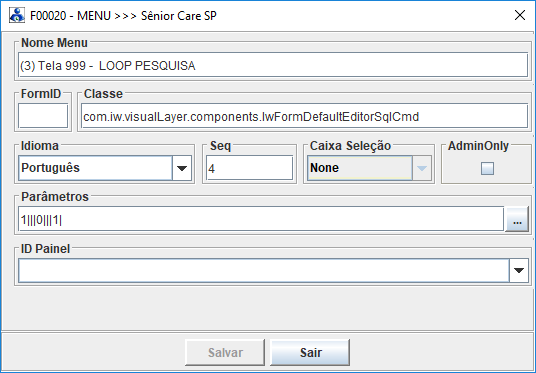Click the empty FormID field
This screenshot has height=373, width=536.
click(43, 116)
